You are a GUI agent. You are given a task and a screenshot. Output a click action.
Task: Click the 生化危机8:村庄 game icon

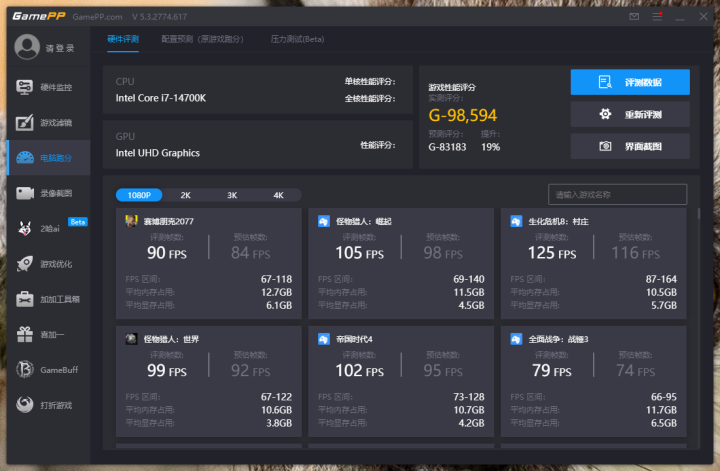click(x=516, y=221)
